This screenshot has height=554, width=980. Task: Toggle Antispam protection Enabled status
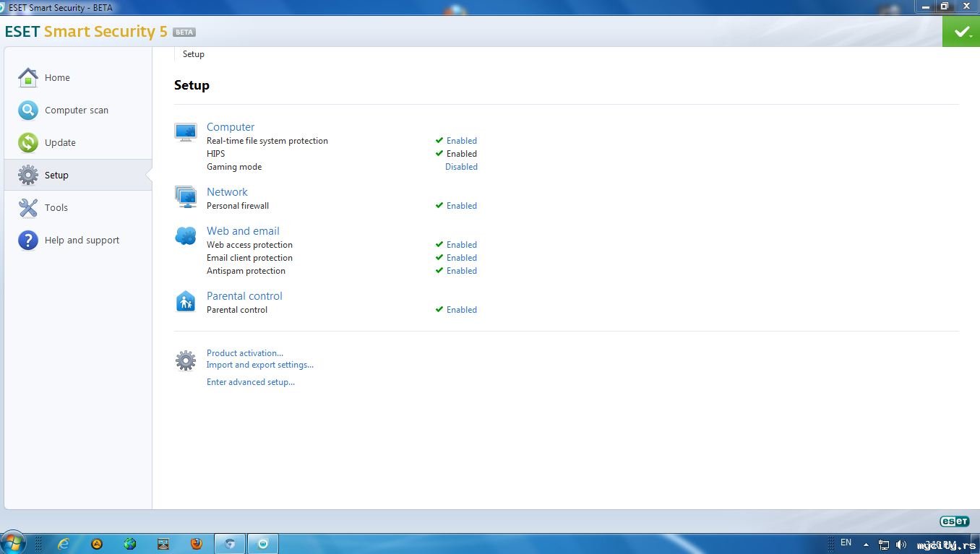click(x=462, y=271)
